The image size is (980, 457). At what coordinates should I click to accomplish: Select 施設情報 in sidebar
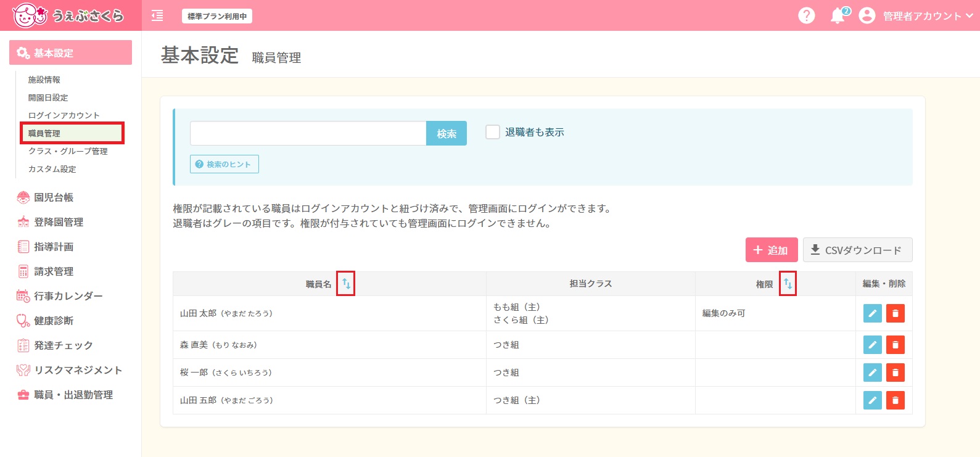click(44, 80)
